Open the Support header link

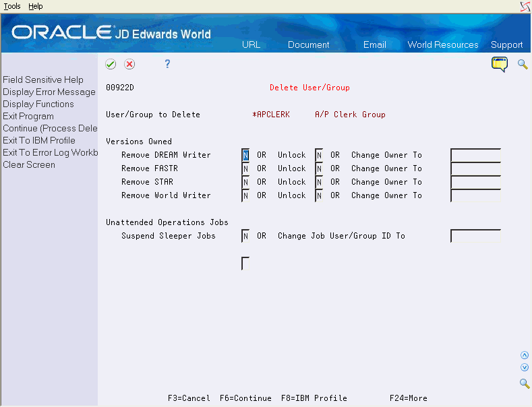(x=506, y=44)
